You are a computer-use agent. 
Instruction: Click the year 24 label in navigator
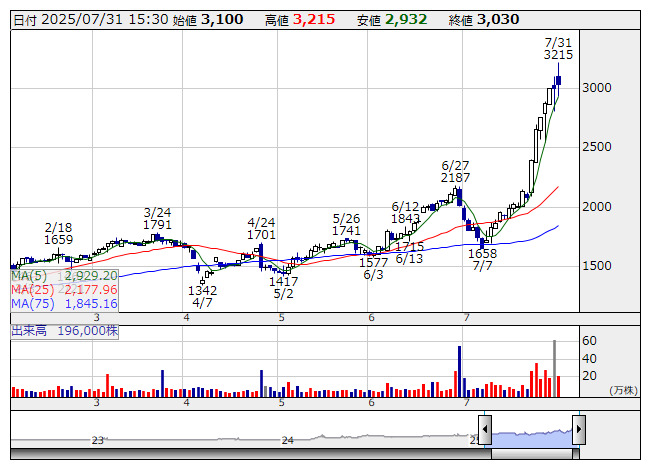click(288, 440)
